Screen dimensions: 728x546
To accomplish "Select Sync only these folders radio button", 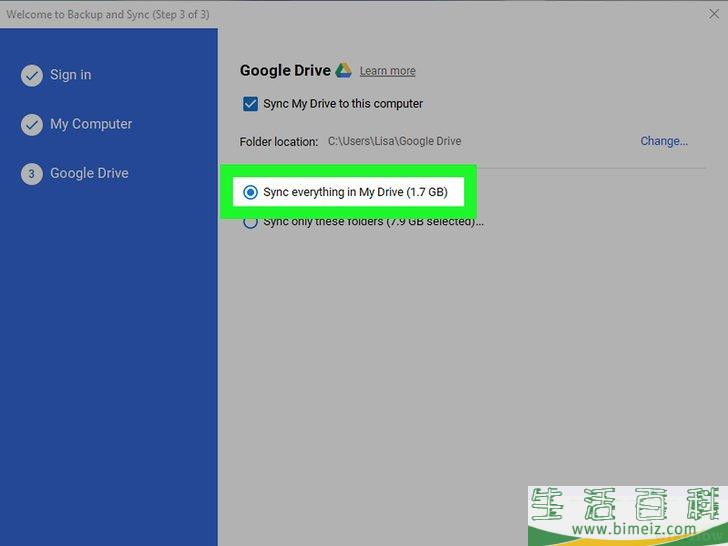I will click(x=250, y=223).
